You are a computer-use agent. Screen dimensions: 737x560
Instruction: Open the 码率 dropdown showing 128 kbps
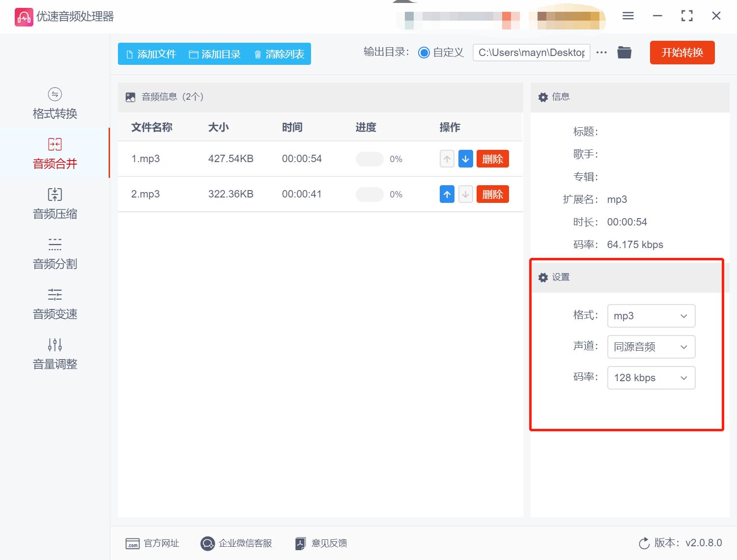coord(651,378)
